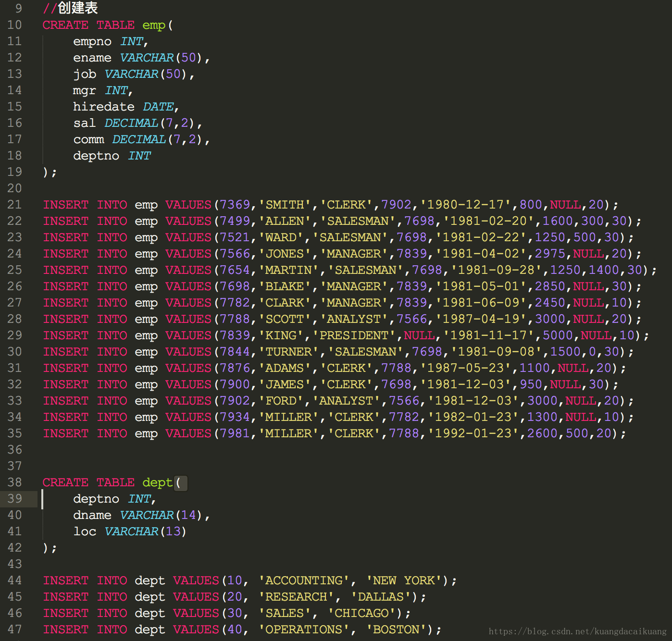Click VARCHAR type on the loc line

tap(131, 532)
